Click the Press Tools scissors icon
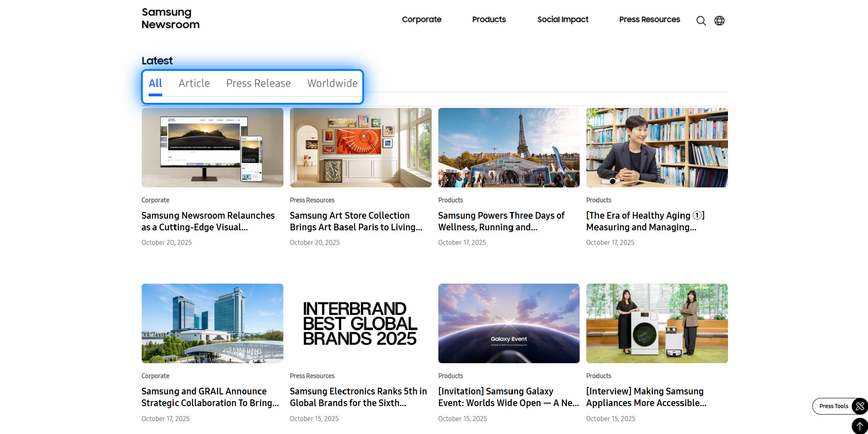This screenshot has width=868, height=434. tap(859, 406)
